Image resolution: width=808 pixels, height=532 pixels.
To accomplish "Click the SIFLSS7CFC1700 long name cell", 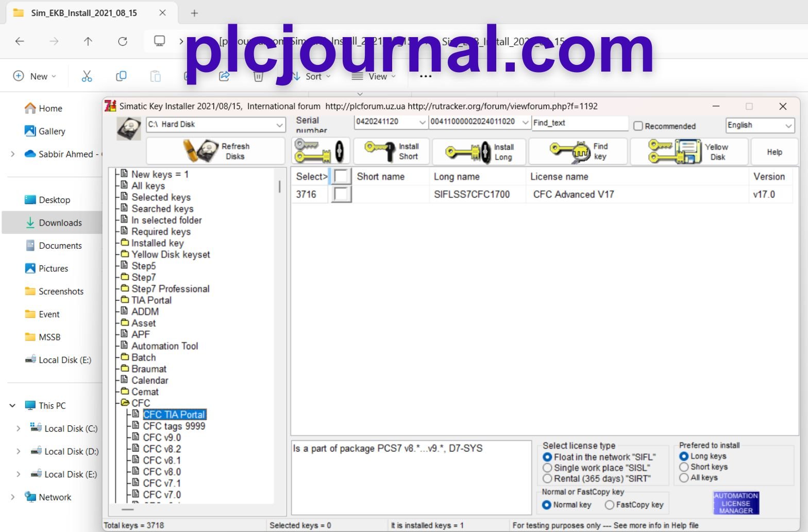I will (472, 194).
